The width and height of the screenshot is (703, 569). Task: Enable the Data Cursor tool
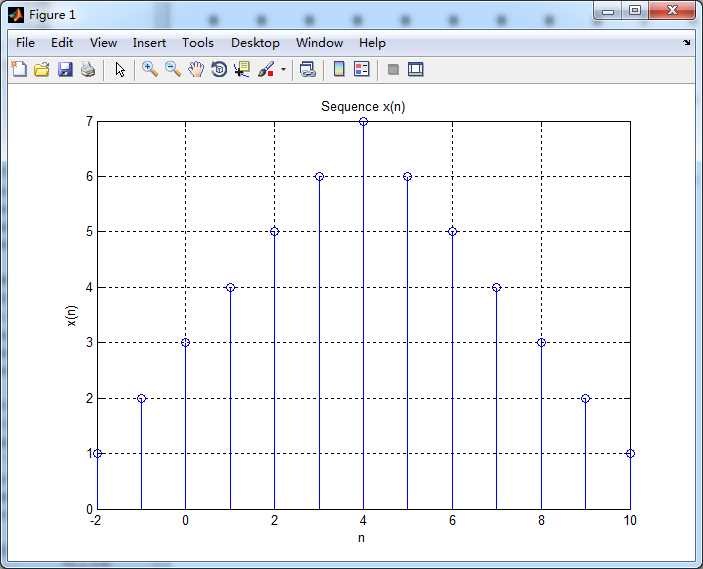point(242,69)
